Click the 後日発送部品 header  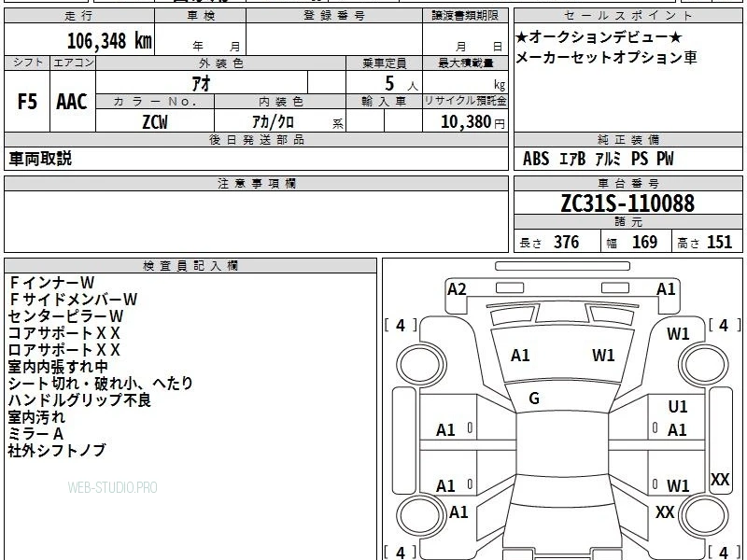pos(256,140)
